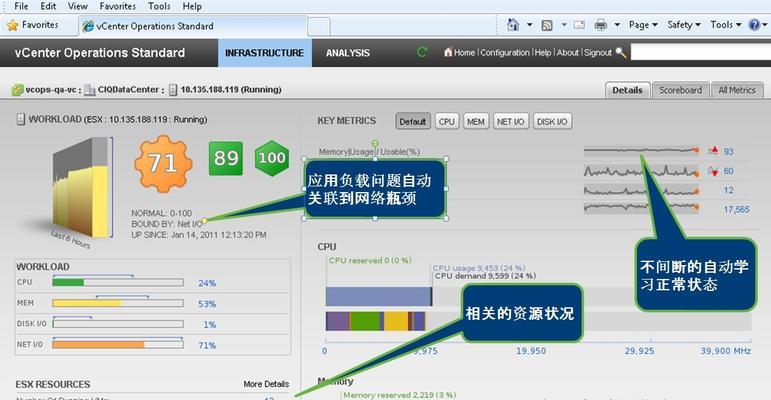The height and width of the screenshot is (400, 771).
Task: Toggle the CPU key metrics filter
Action: pos(446,122)
